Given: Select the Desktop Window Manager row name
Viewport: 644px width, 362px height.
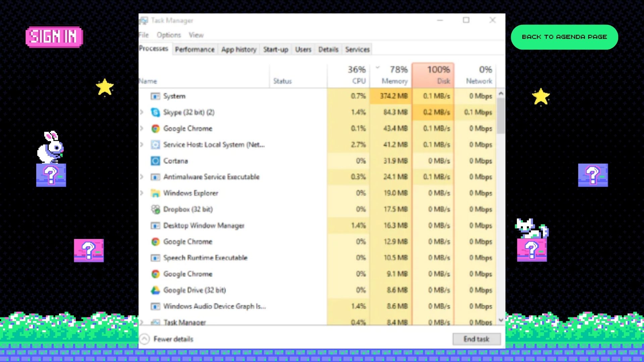Looking at the screenshot, I should [x=204, y=226].
